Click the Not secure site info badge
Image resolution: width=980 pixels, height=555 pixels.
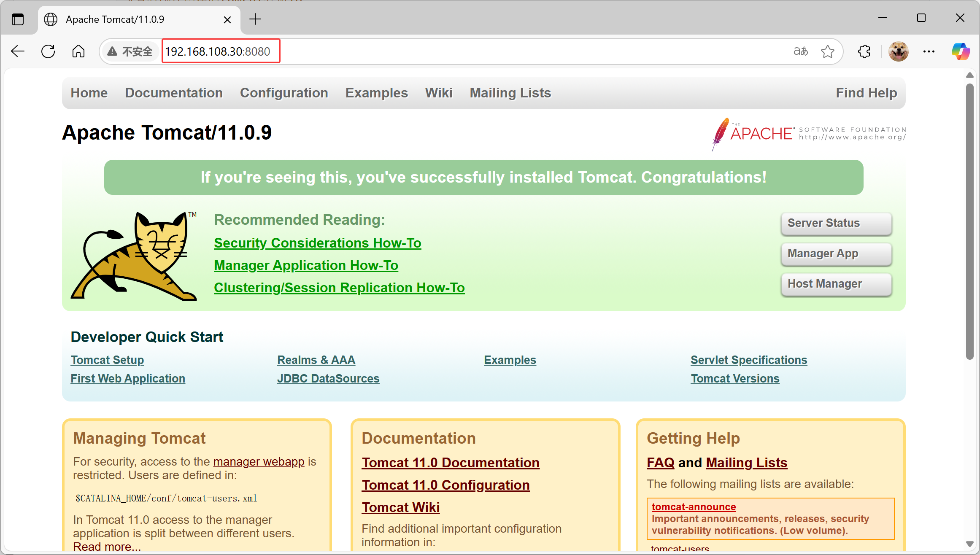point(130,51)
